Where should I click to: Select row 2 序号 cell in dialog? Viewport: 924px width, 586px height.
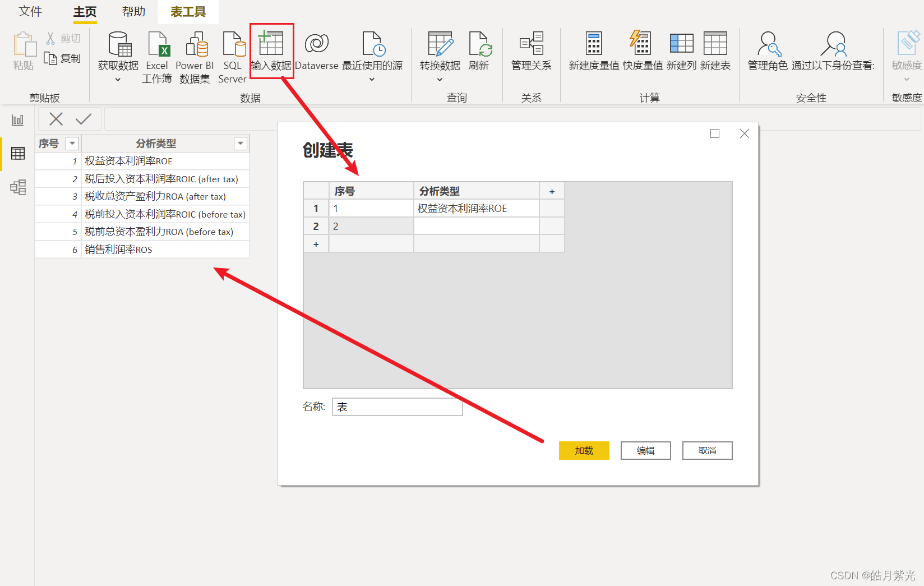pyautogui.click(x=371, y=227)
